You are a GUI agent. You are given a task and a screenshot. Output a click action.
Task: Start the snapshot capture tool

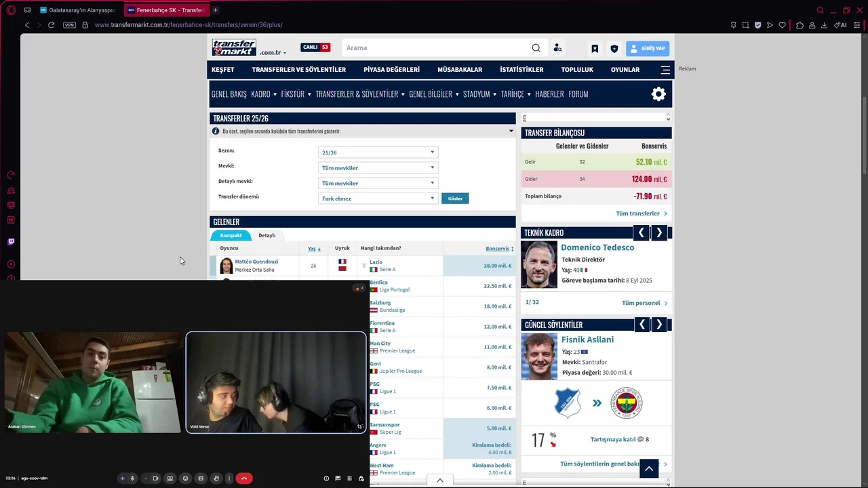pos(745,25)
